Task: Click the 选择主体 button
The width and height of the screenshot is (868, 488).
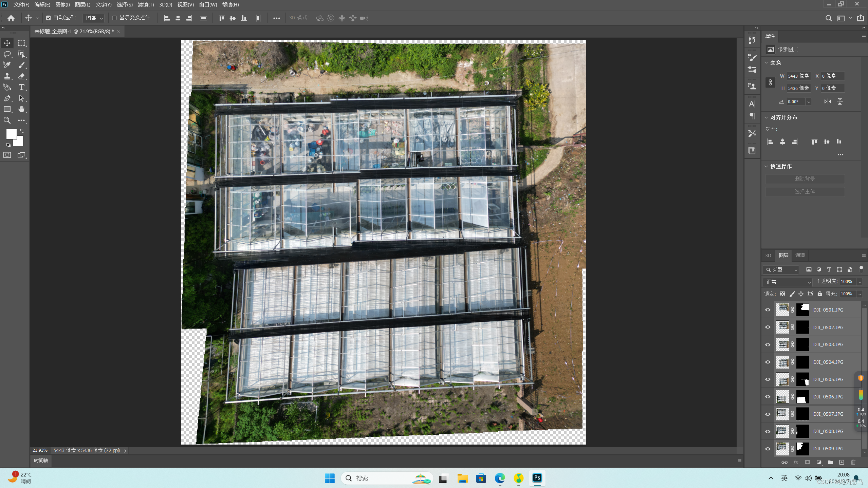Action: click(805, 192)
